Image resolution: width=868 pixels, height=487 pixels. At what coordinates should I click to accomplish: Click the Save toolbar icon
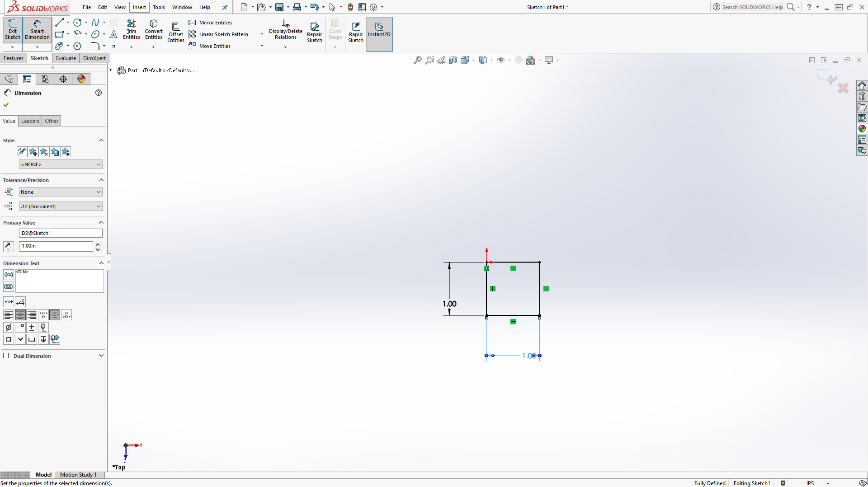[x=279, y=7]
